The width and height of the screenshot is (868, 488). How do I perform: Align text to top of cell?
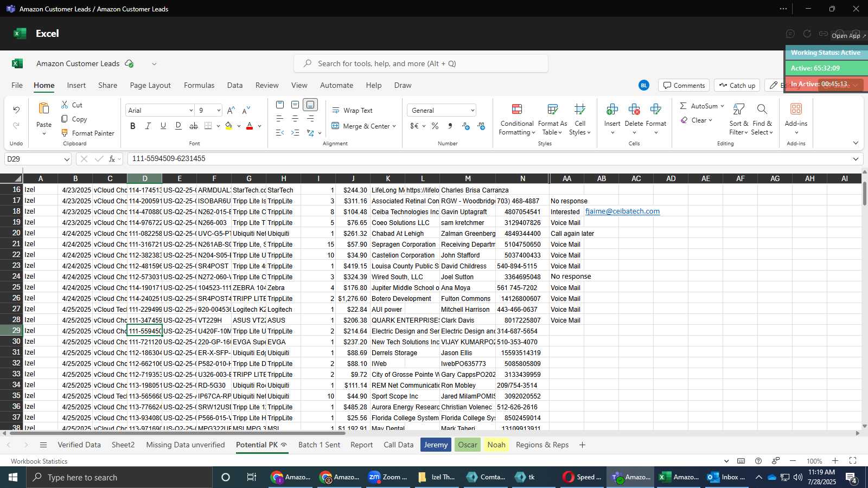click(x=280, y=105)
